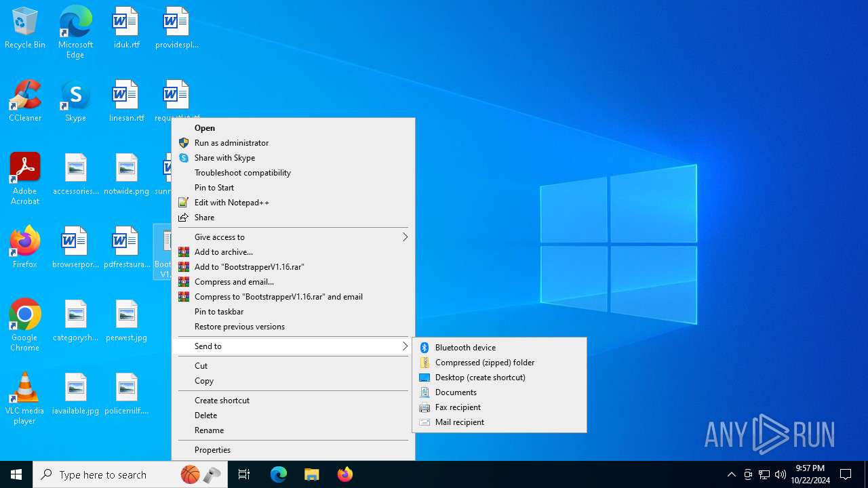The width and height of the screenshot is (868, 488).
Task: Send to Compressed (zipped) folder
Action: (x=500, y=363)
